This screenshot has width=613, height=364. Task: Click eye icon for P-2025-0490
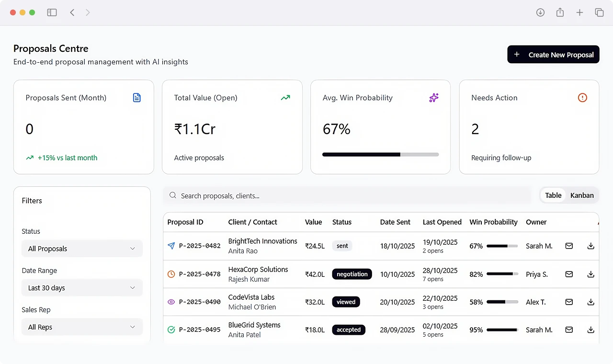[171, 302]
